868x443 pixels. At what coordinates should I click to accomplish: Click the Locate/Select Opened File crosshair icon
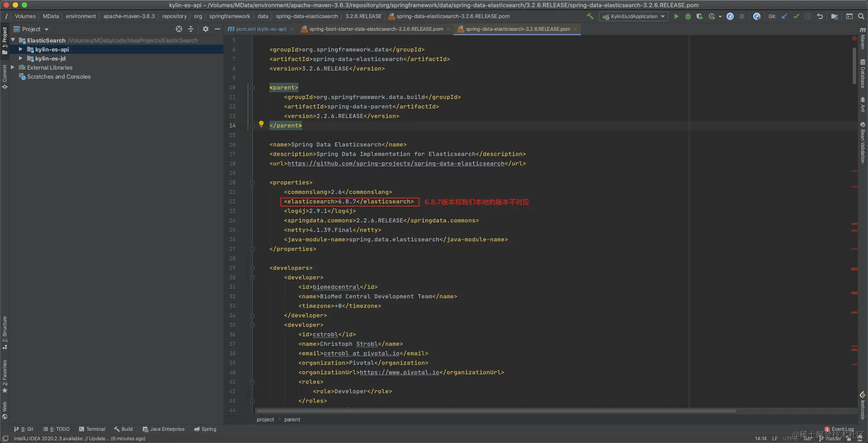click(179, 29)
